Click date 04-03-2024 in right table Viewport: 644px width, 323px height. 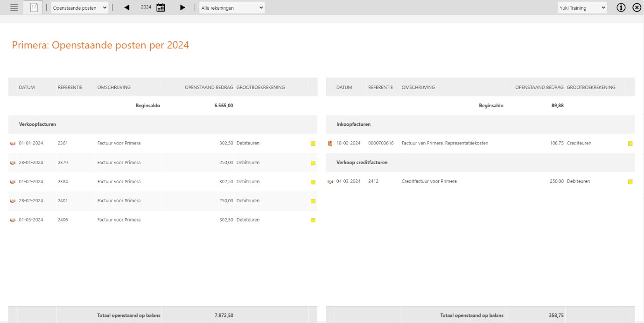[349, 181]
